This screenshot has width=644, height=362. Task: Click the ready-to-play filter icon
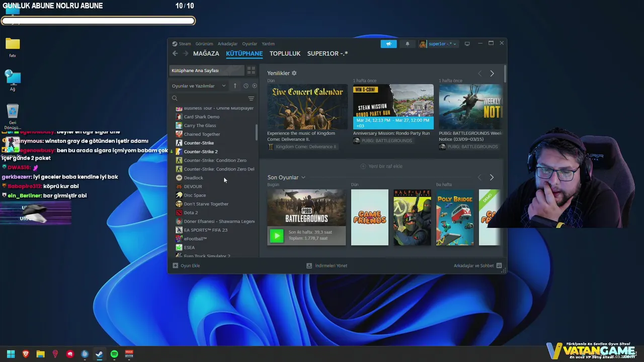coord(254,86)
